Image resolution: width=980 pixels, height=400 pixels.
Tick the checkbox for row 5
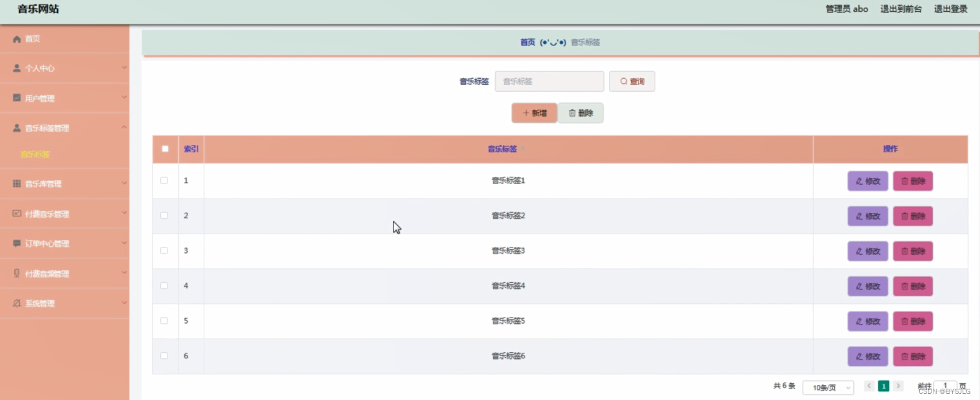click(164, 321)
